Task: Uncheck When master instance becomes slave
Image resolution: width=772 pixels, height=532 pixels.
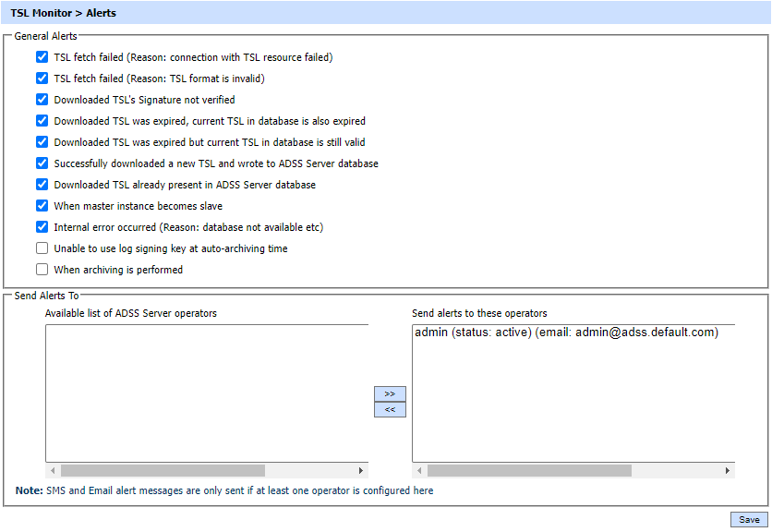Action: 42,206
